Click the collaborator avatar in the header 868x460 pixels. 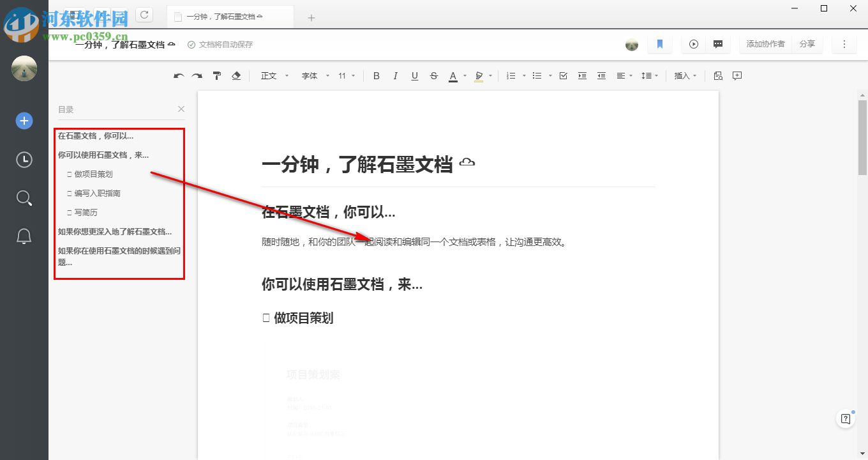coord(632,45)
